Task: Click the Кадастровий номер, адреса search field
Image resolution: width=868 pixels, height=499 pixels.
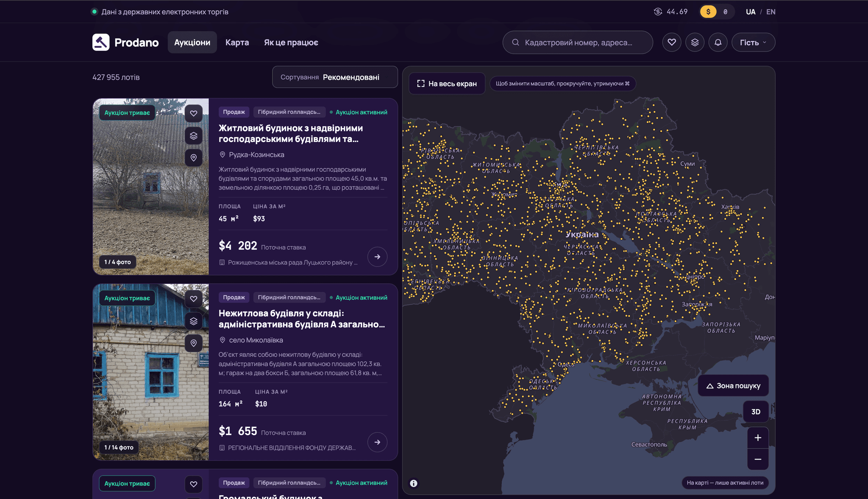Action: click(578, 42)
